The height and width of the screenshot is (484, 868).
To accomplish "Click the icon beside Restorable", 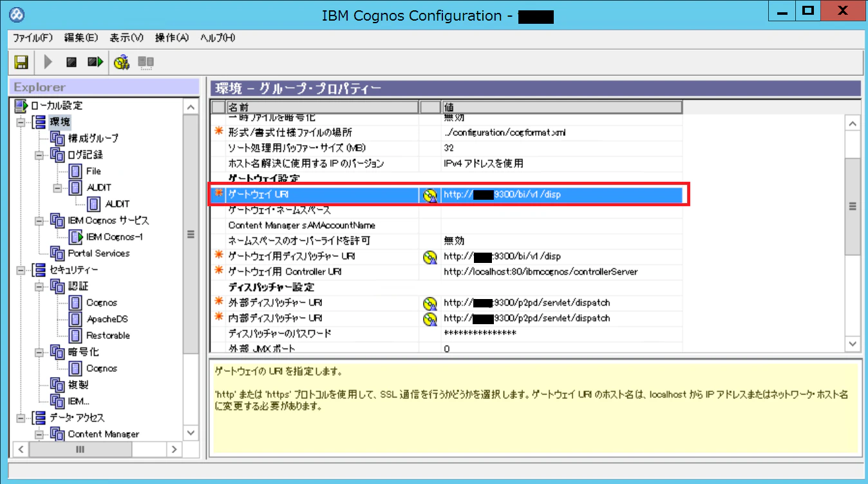I will coord(76,336).
